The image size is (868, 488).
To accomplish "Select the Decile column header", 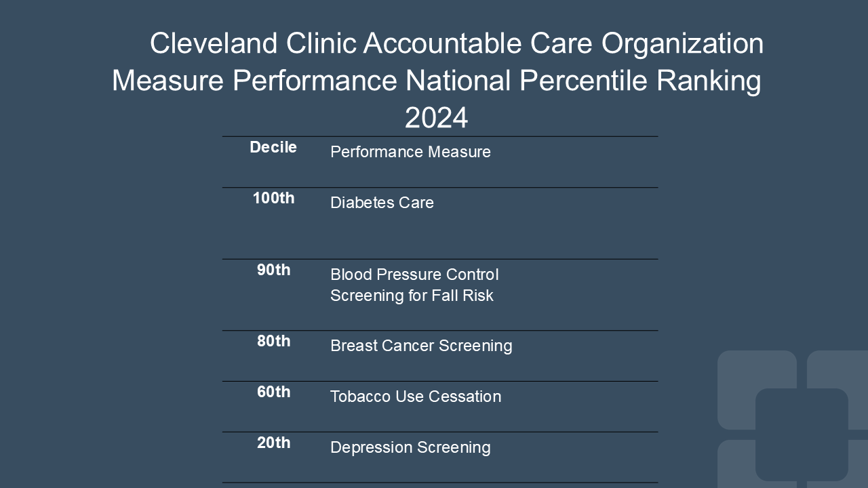I will pos(273,147).
